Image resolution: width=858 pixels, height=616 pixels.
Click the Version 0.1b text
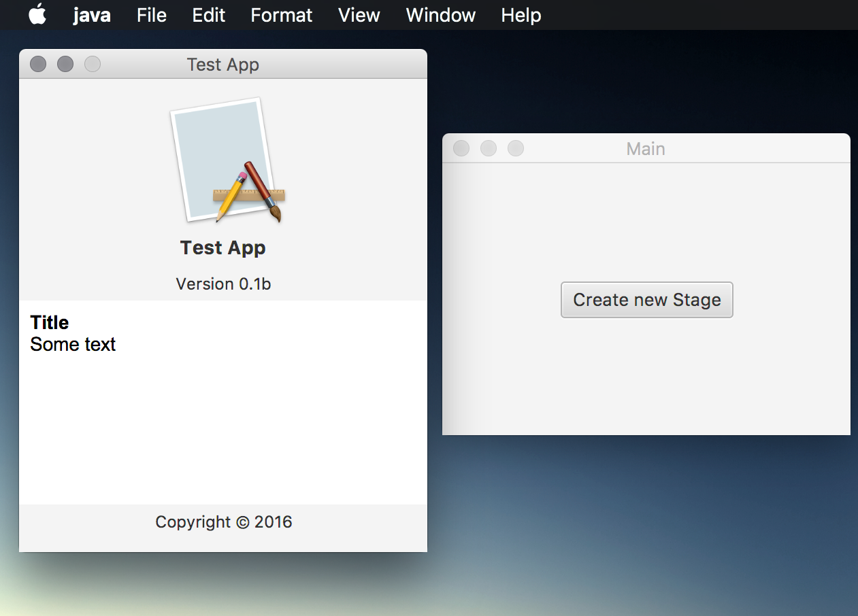tap(223, 284)
